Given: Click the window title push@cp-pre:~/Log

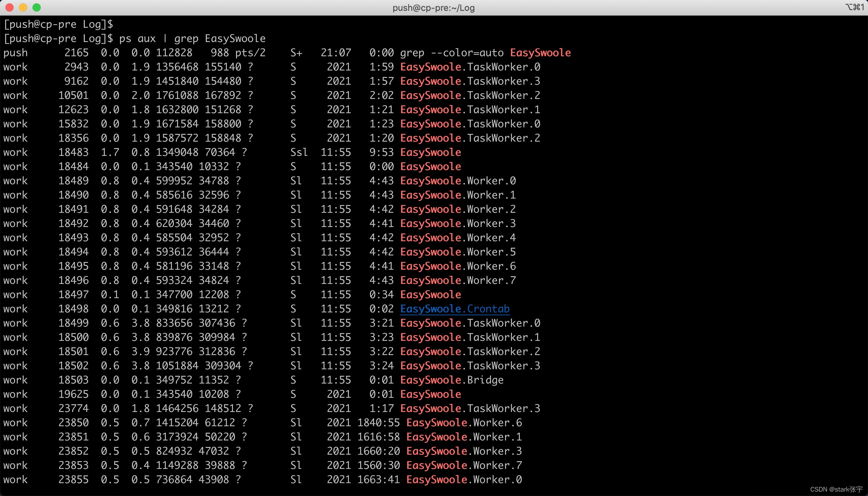Looking at the screenshot, I should pos(433,8).
